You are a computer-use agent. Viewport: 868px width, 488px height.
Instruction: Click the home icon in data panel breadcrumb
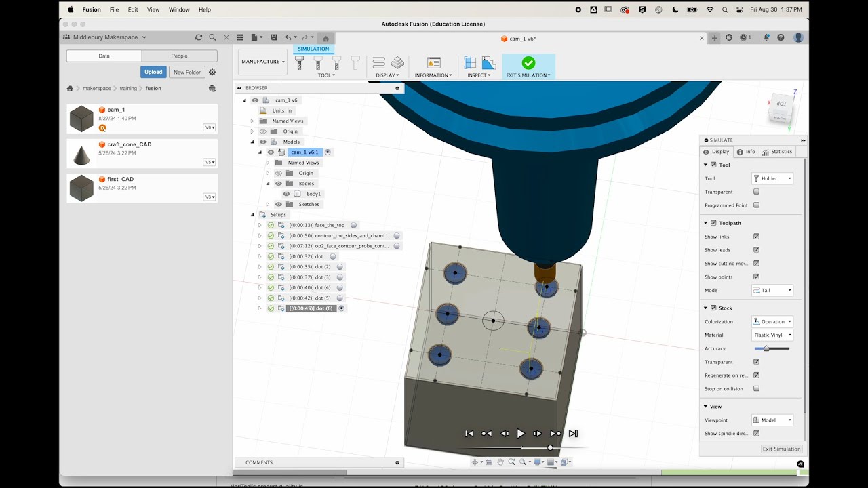click(x=70, y=88)
